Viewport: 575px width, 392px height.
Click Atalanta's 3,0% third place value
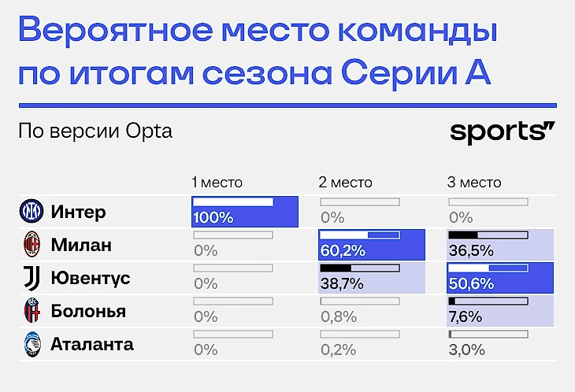pos(466,350)
